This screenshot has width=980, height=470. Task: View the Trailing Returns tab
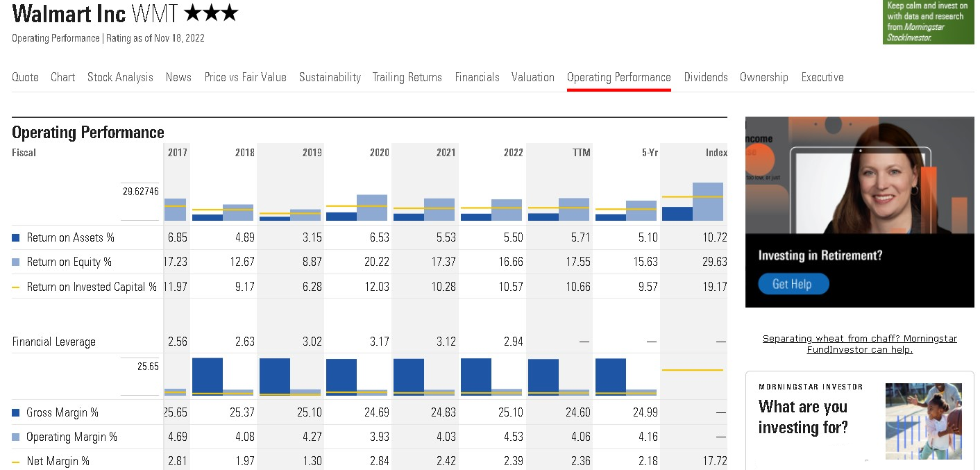[407, 77]
